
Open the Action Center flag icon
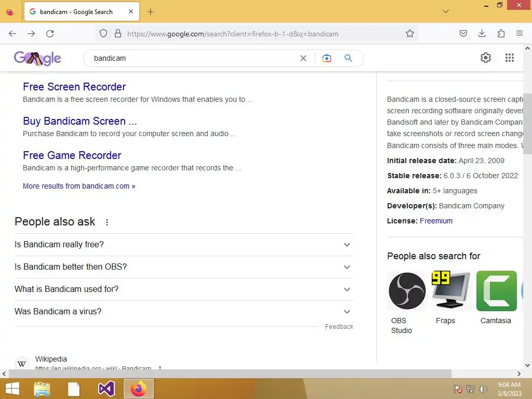point(458,389)
